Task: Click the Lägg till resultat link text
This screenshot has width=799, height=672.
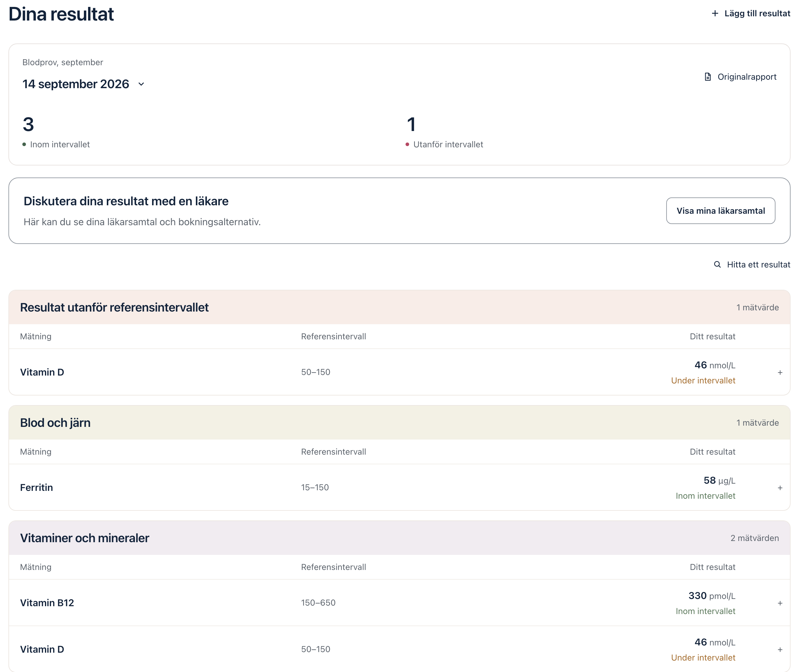Action: tap(757, 13)
